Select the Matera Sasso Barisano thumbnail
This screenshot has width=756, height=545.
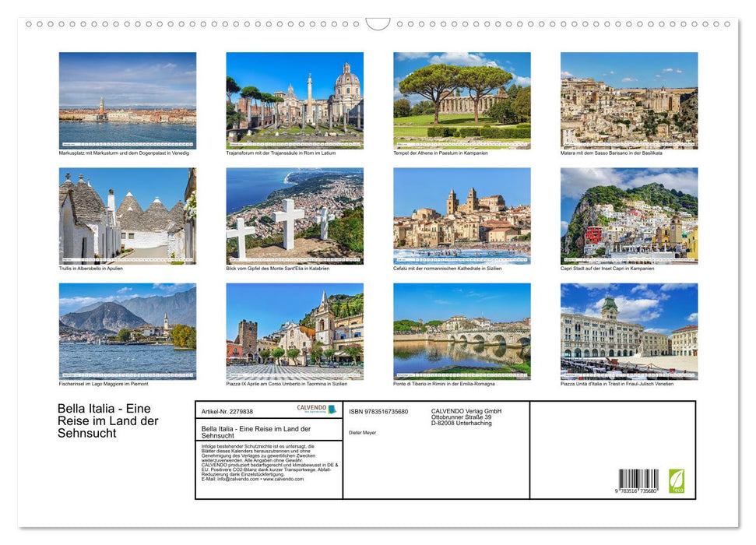click(629, 98)
